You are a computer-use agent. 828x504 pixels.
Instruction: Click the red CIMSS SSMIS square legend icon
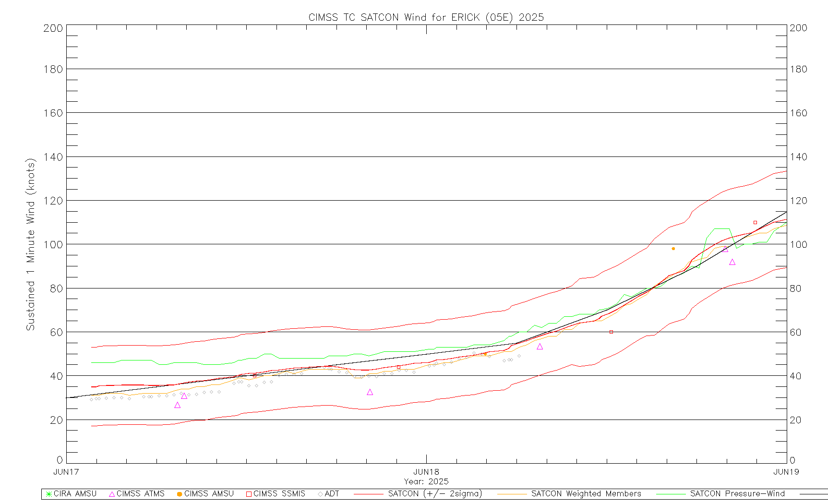click(x=249, y=494)
